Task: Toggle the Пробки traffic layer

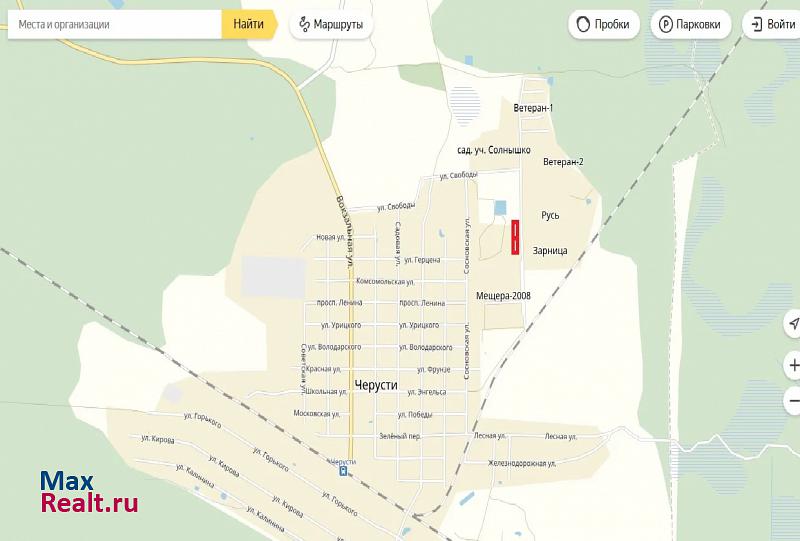Action: (x=604, y=24)
